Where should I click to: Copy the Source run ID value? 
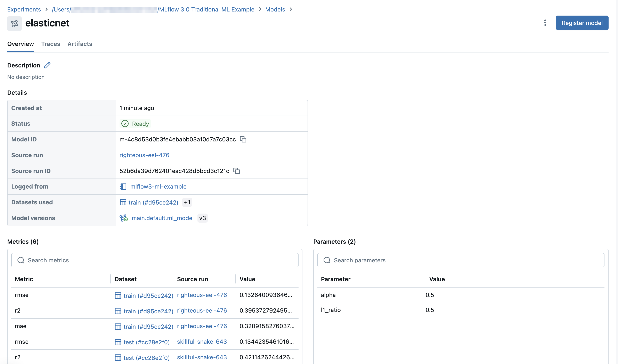[236, 171]
